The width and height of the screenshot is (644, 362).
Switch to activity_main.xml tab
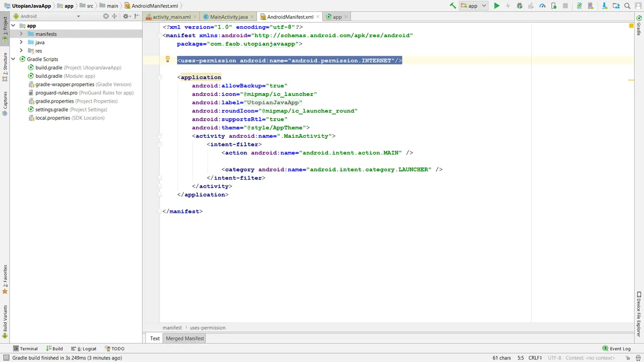171,17
